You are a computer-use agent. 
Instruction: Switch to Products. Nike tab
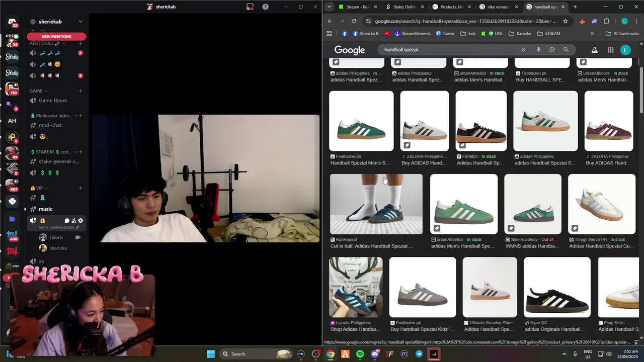(x=451, y=7)
